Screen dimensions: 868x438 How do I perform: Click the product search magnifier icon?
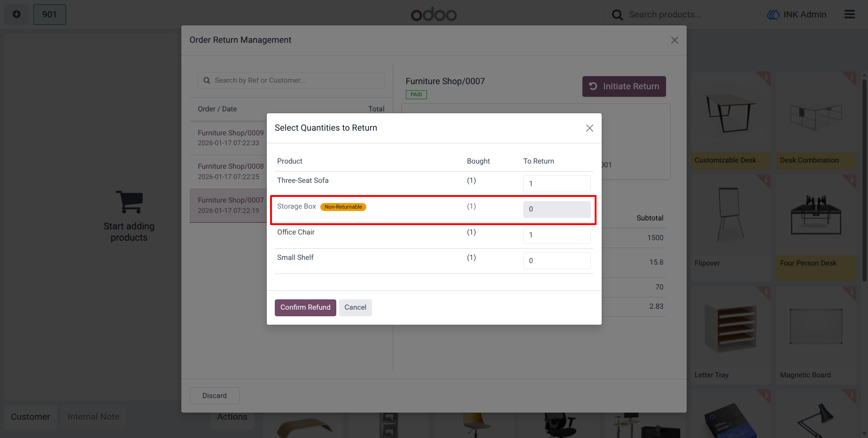click(617, 15)
